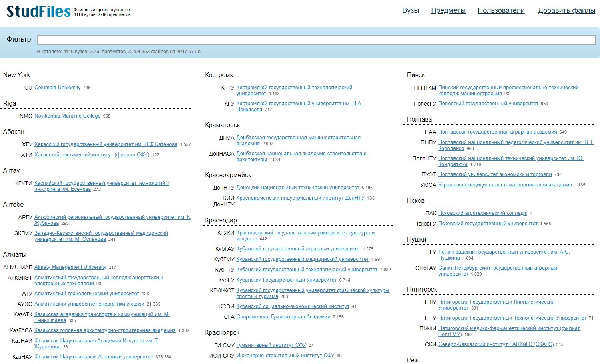Open the Добавить файлы link

click(x=567, y=10)
